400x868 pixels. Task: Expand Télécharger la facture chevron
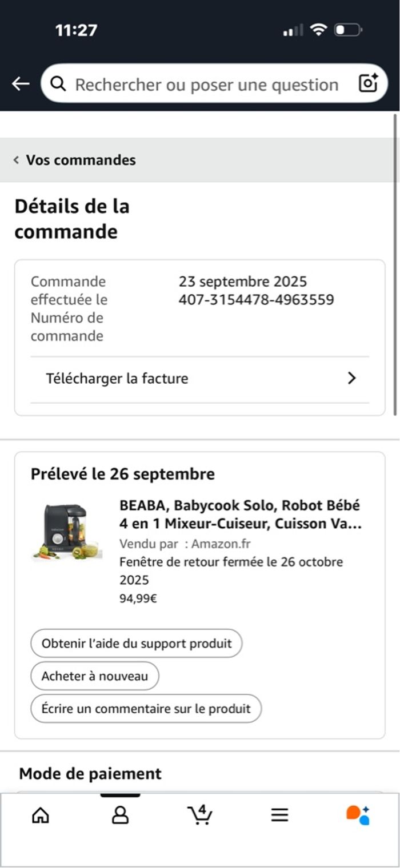[x=352, y=378]
